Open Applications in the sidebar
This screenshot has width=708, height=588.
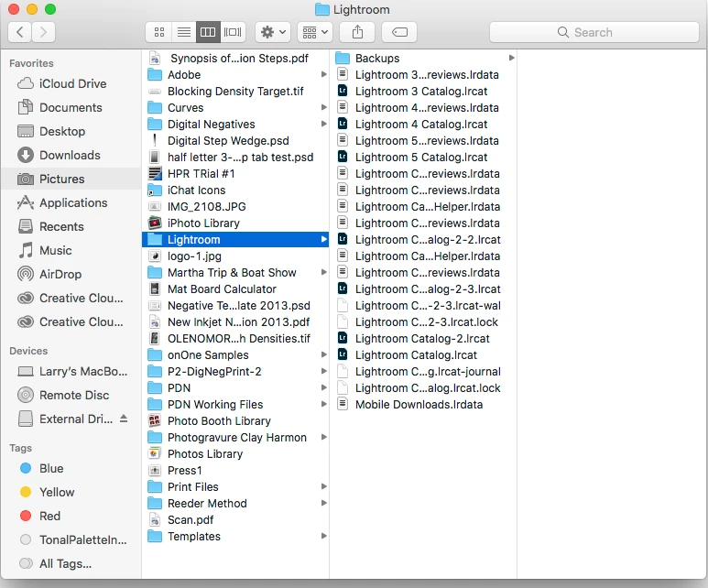pyautogui.click(x=71, y=202)
